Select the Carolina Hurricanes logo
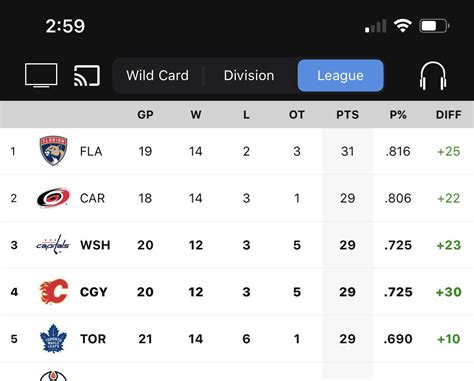 coord(53,198)
